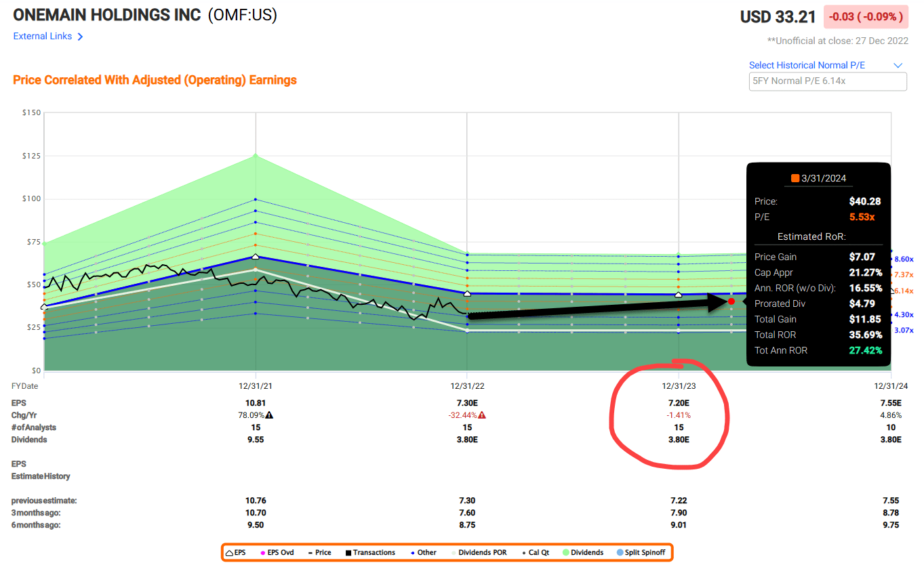Click the -32.44% change per year value

tap(462, 415)
